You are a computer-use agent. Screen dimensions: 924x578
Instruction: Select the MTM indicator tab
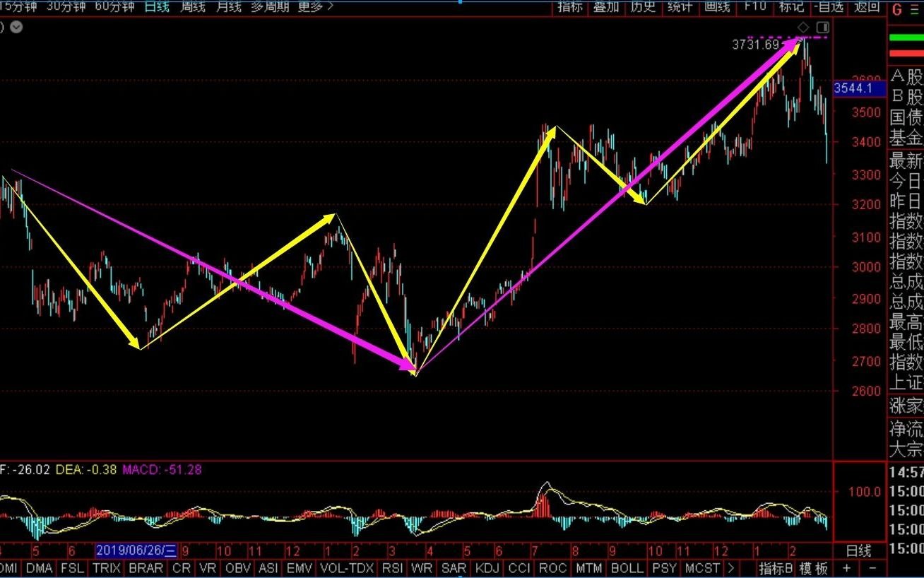pos(588,568)
